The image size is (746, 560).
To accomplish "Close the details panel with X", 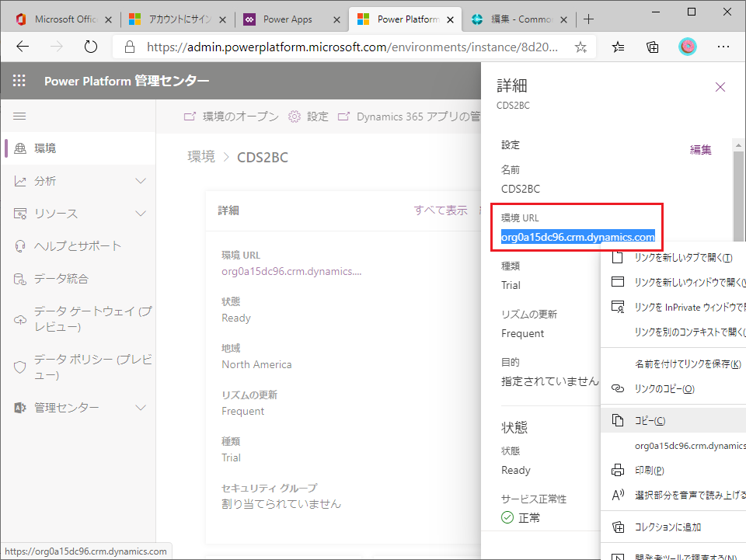I will (x=720, y=86).
